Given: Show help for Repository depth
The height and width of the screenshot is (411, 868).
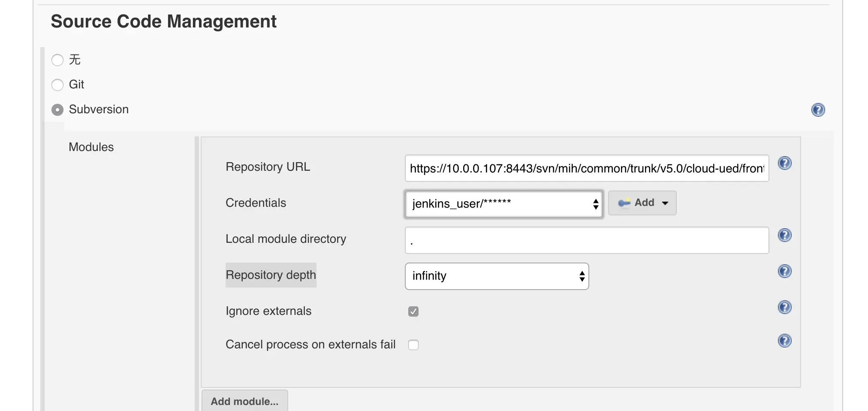Looking at the screenshot, I should pos(784,271).
